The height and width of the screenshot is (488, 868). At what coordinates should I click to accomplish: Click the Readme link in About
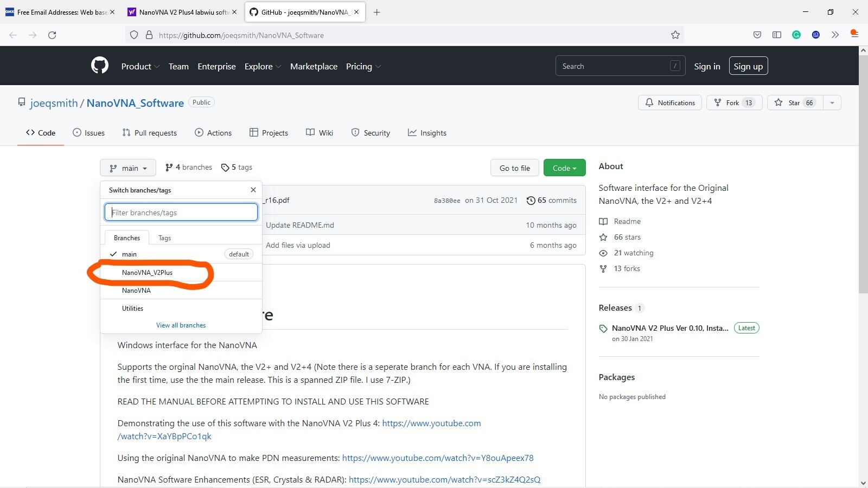click(x=620, y=221)
